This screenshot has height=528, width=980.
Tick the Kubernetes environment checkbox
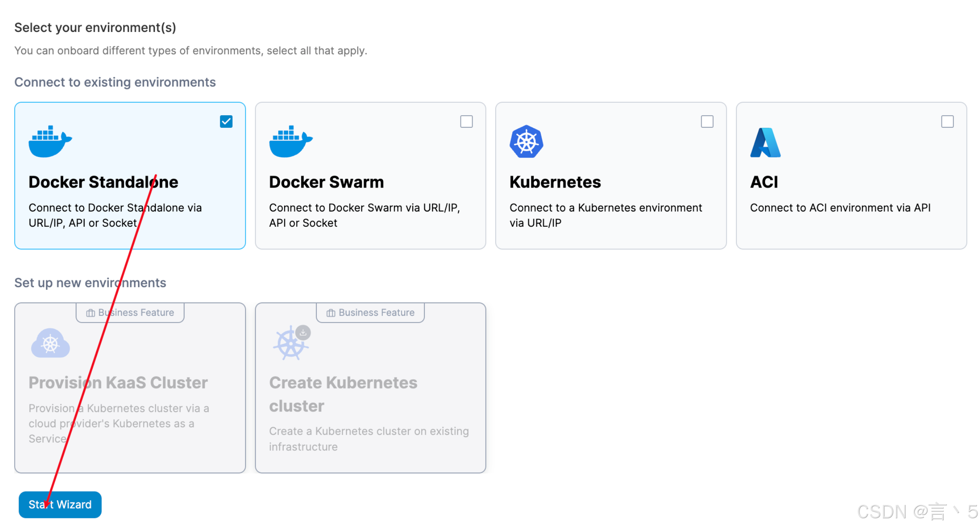coord(707,121)
